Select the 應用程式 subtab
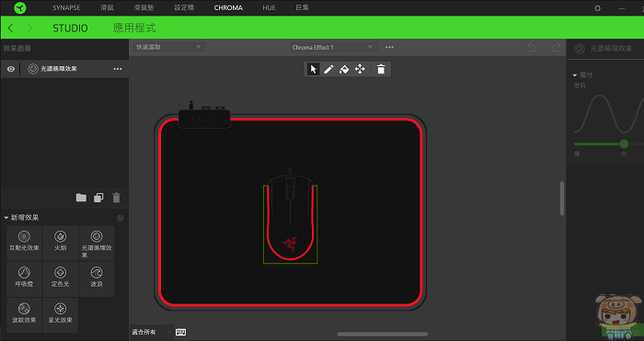Viewport: 644px width, 341px height. pyautogui.click(x=134, y=28)
